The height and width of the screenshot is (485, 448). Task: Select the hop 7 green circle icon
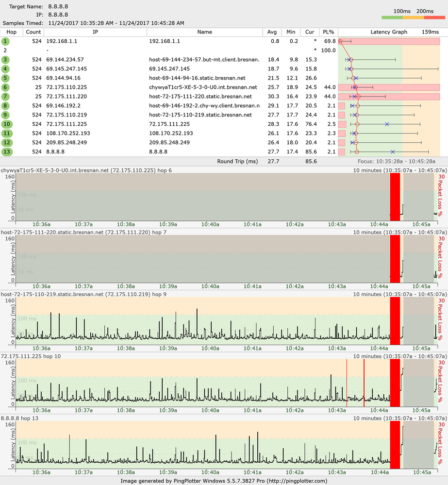(5, 97)
